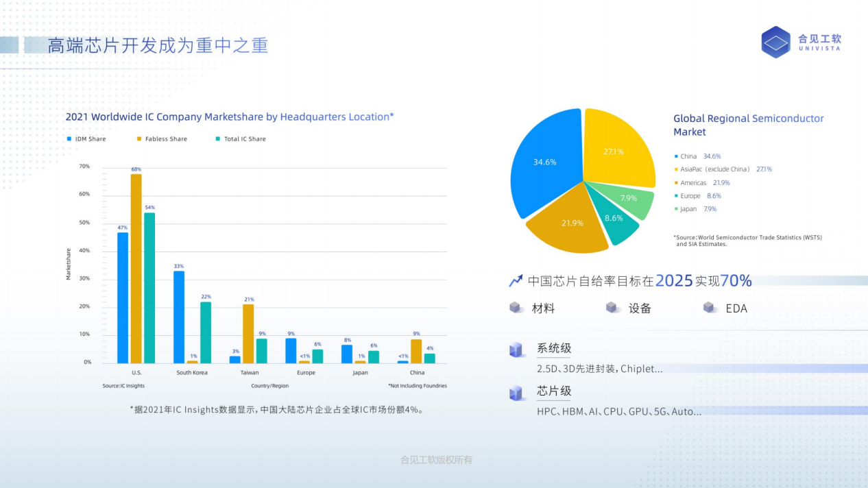Select the cube icon next to 材料
Image resolution: width=868 pixels, height=488 pixels.
(x=516, y=308)
